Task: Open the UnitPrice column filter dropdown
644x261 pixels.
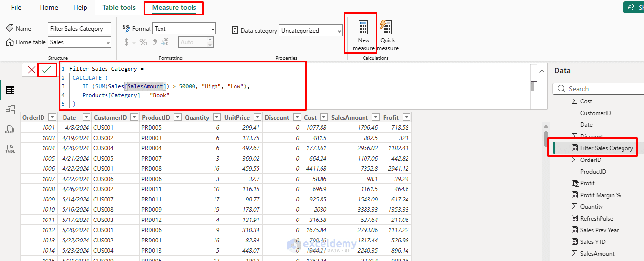Action: point(257,117)
